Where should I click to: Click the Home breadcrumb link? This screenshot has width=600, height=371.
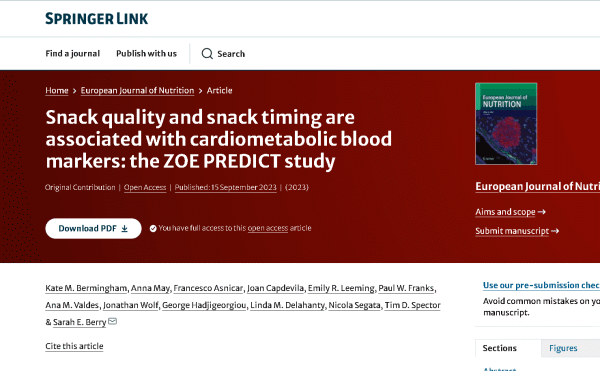57,91
